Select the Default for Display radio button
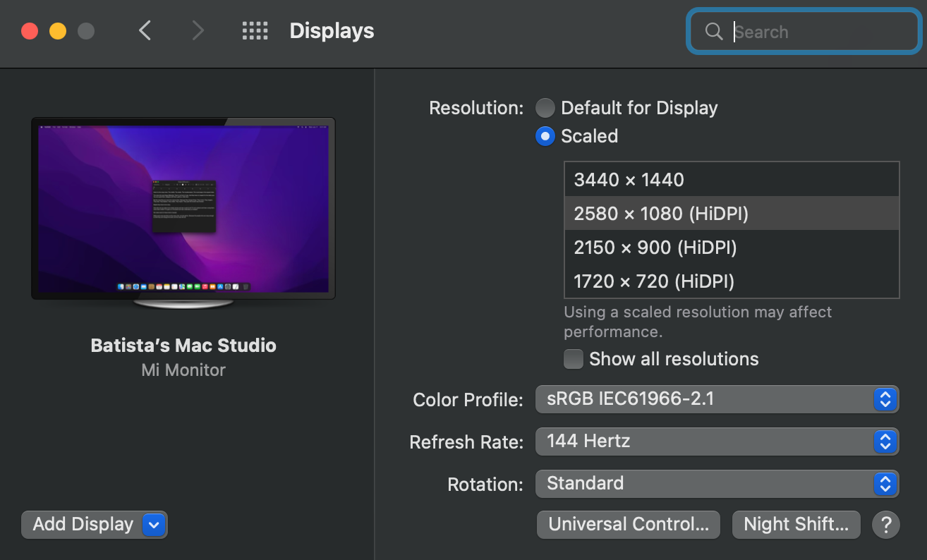 [545, 107]
